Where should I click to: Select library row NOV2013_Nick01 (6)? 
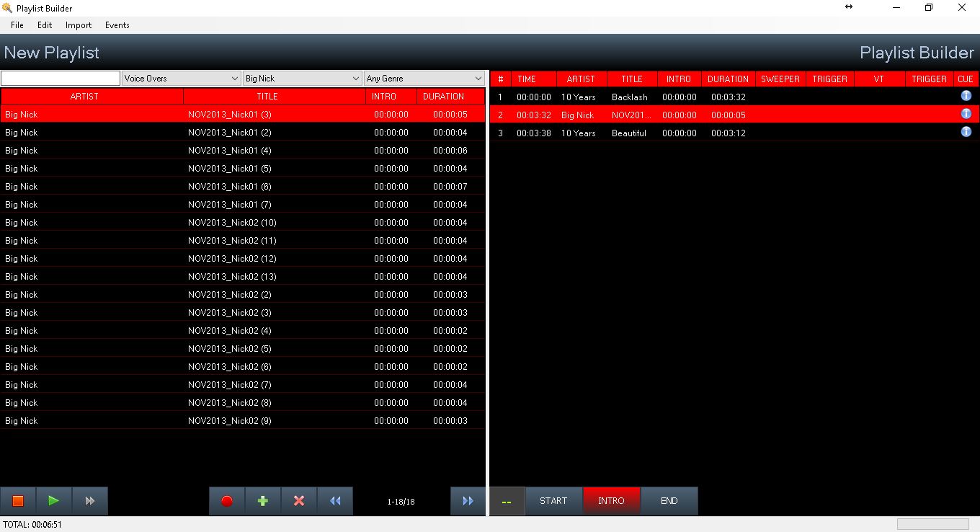243,187
